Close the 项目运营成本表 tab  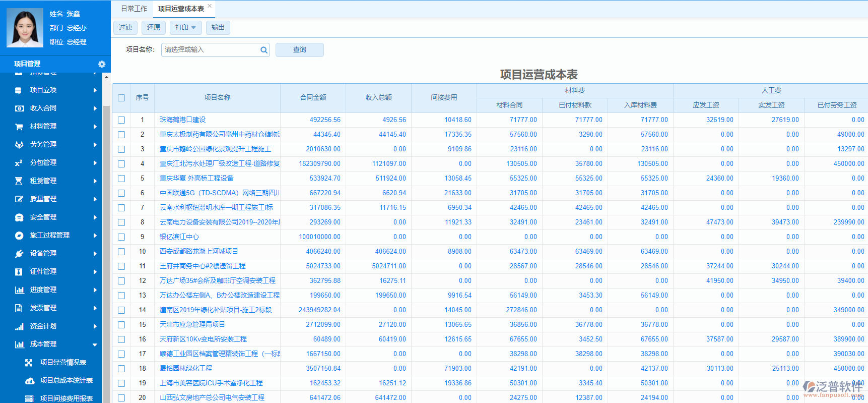210,6
